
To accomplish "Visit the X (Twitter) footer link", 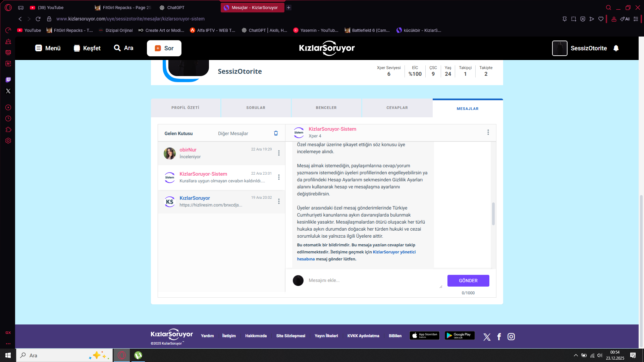I will [487, 337].
